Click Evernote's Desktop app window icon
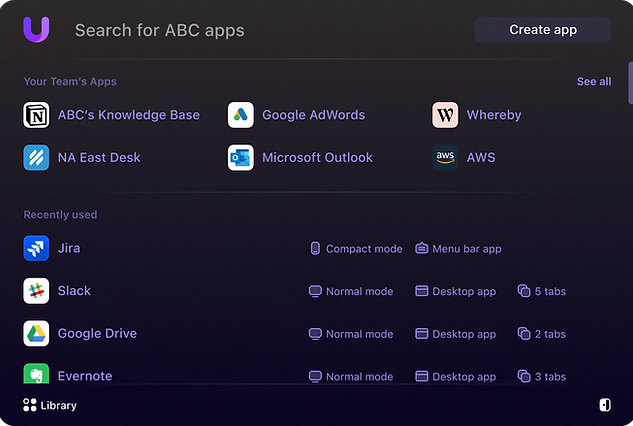This screenshot has width=633, height=426. (421, 376)
